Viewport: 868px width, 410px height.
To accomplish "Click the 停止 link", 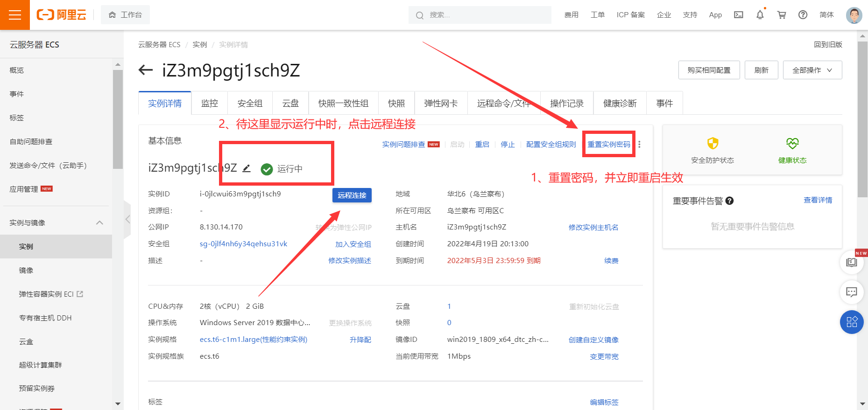I will point(508,145).
